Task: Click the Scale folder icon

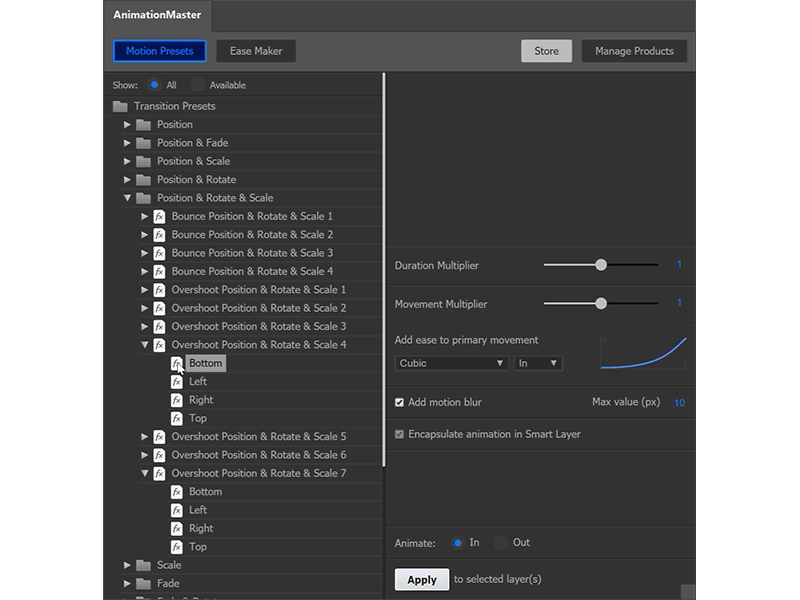Action: click(144, 565)
